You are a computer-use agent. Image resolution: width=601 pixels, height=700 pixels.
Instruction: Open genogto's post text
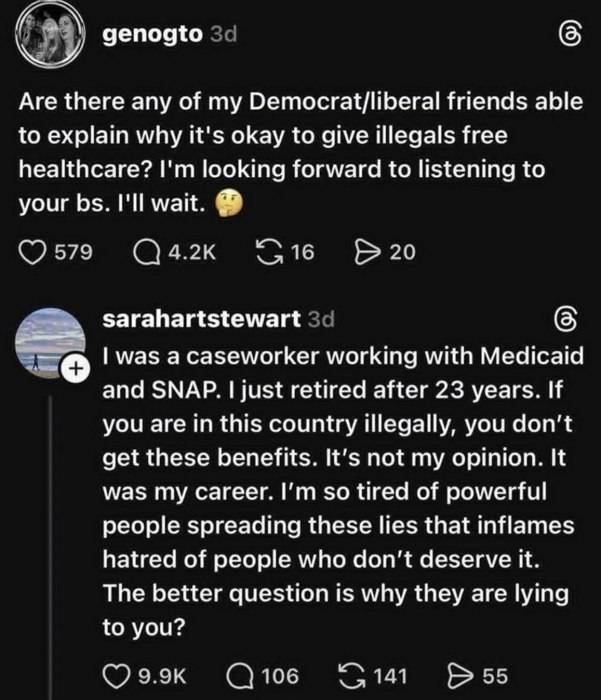tap(299, 153)
